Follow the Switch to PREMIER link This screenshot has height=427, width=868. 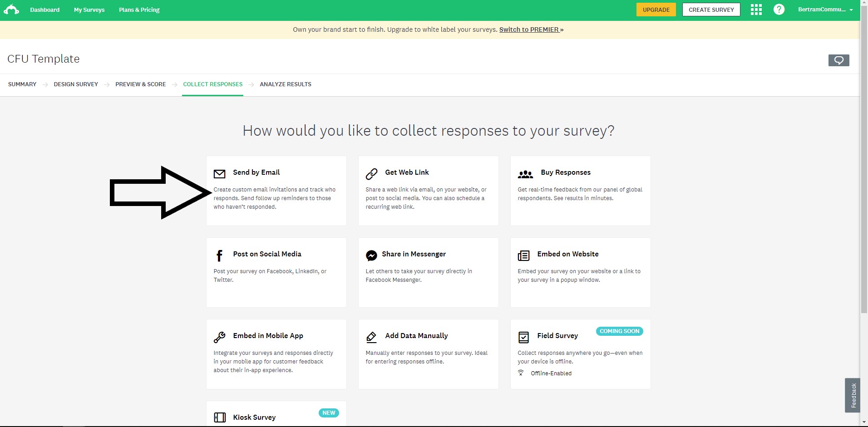tap(529, 29)
